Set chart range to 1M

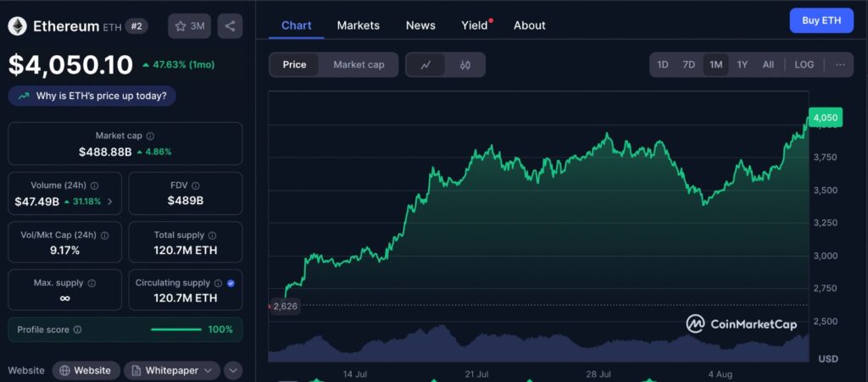(715, 64)
